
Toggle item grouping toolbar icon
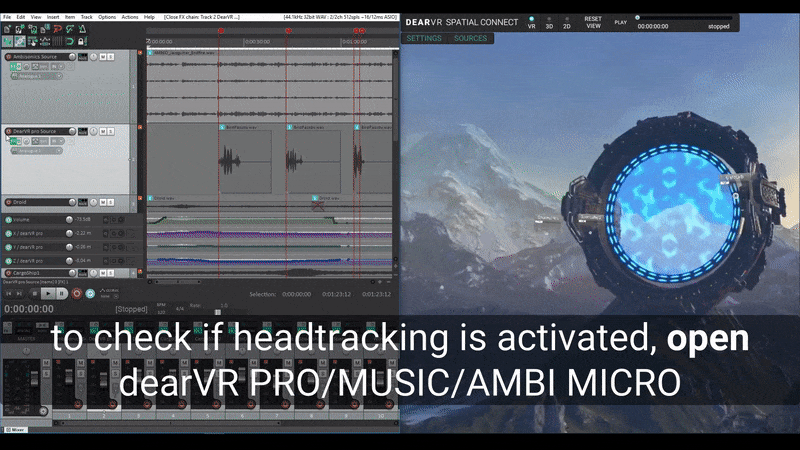tap(20, 41)
